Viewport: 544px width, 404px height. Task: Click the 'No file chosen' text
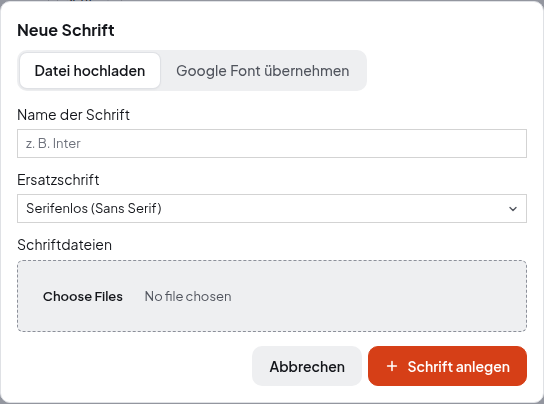click(188, 296)
